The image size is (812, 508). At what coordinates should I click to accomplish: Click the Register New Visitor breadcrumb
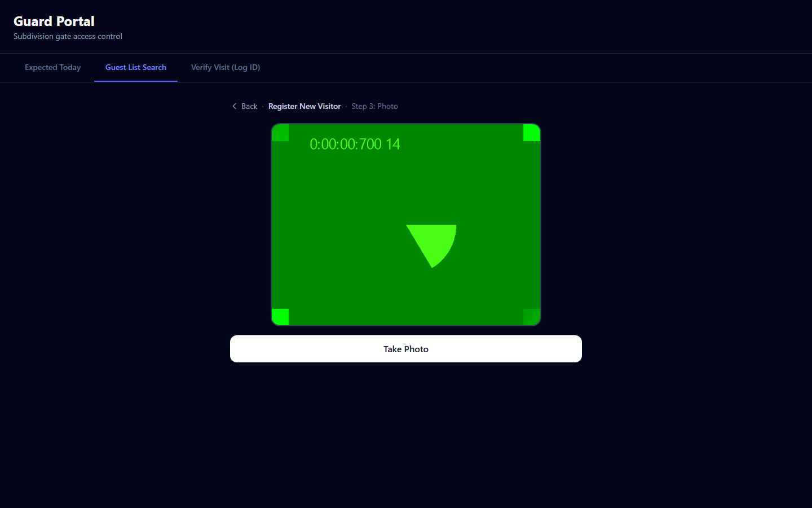pyautogui.click(x=304, y=106)
